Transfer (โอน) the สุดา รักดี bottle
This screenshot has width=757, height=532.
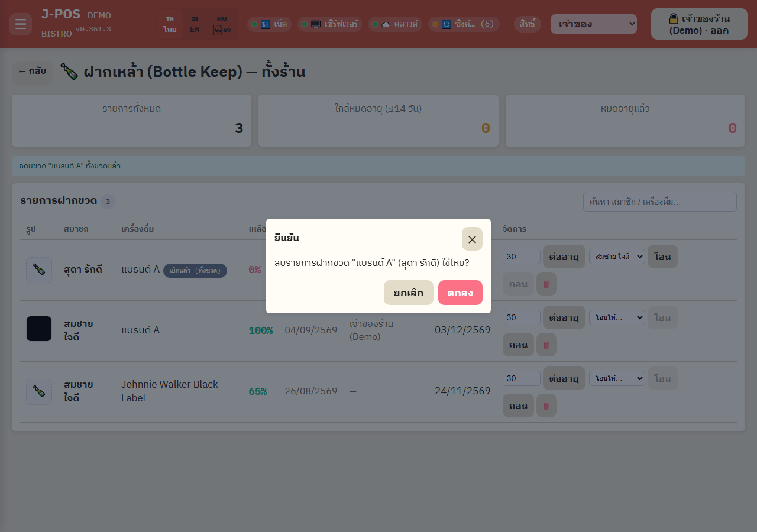(x=662, y=257)
